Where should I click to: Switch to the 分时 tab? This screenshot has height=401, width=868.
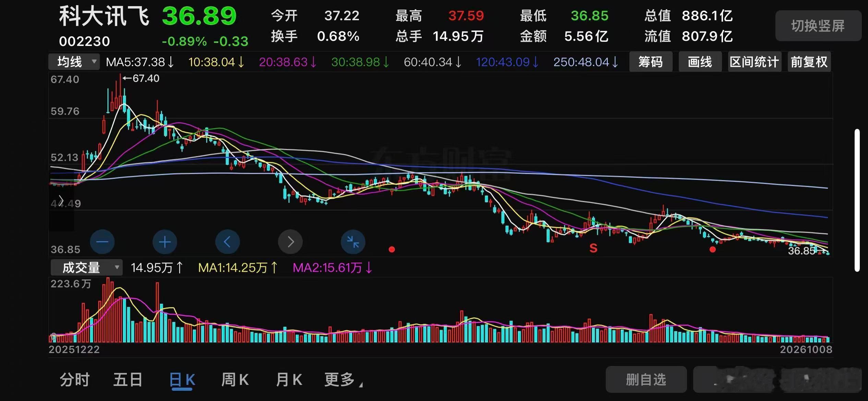(75, 380)
